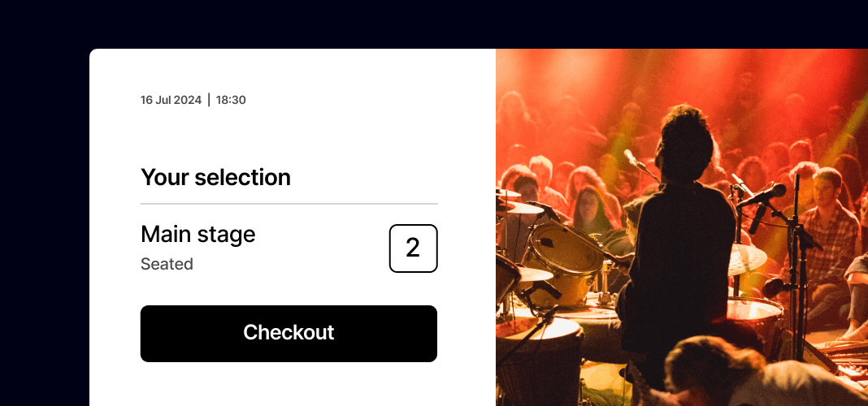Click the yellow drum in the photo

coord(562,264)
